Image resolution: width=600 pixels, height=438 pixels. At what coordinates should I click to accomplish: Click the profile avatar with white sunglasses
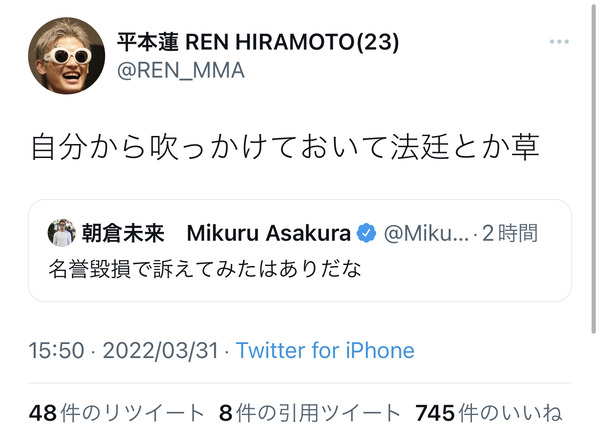pyautogui.click(x=67, y=55)
